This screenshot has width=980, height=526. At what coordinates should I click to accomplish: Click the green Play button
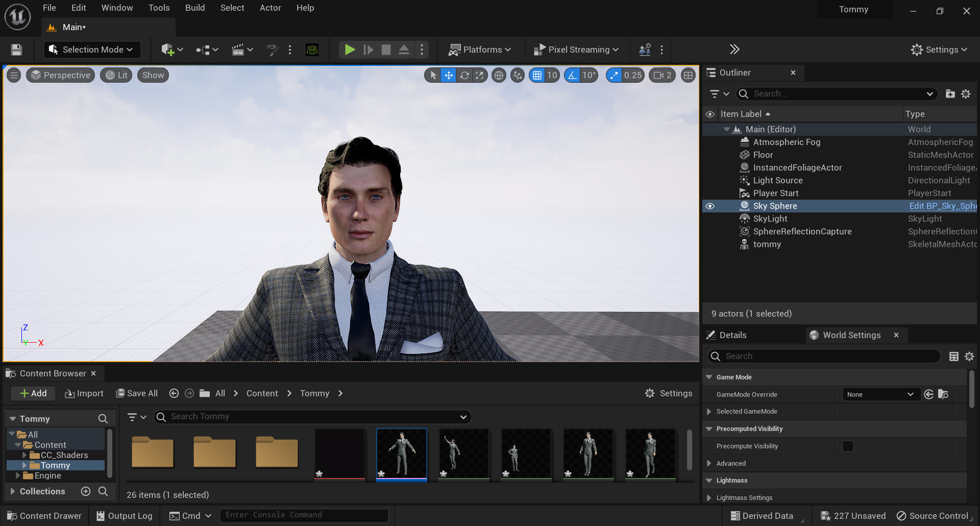point(350,50)
